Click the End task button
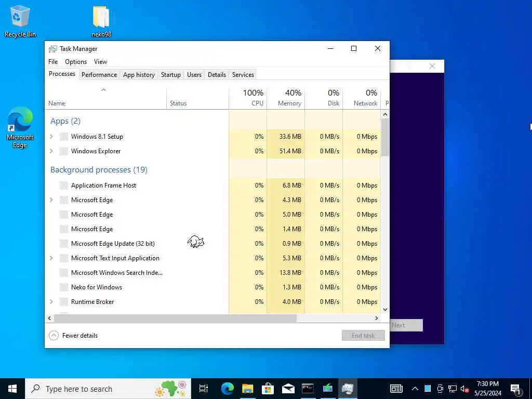 click(x=363, y=336)
